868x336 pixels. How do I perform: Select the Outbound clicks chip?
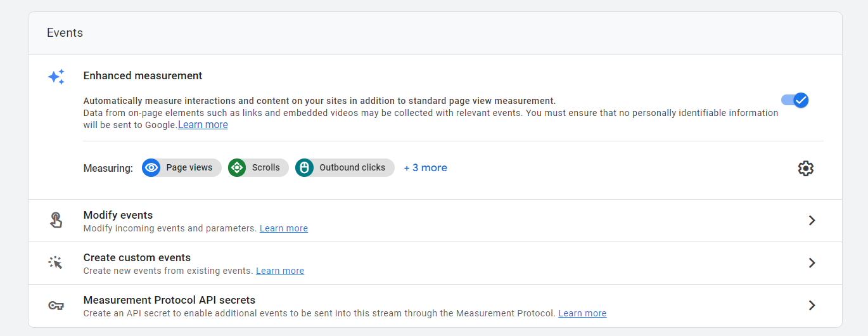[345, 167]
